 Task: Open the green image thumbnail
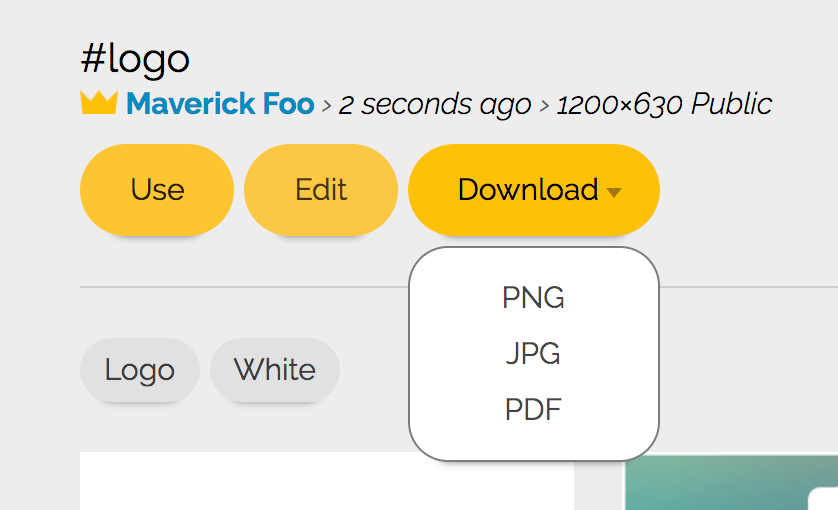[731, 485]
